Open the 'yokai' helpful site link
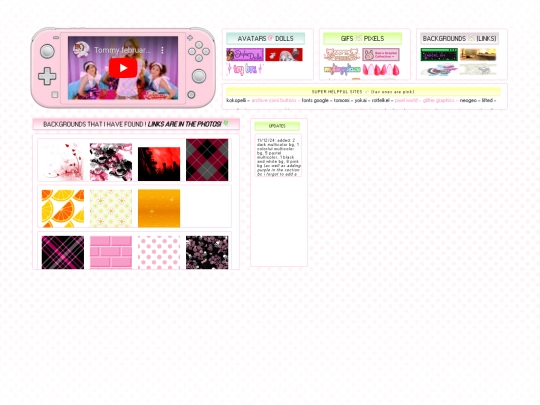Viewport: 540px width, 405px height. coord(361,100)
